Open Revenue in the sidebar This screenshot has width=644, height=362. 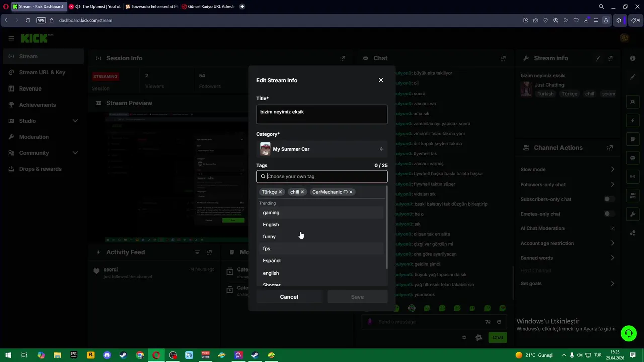coord(43,88)
